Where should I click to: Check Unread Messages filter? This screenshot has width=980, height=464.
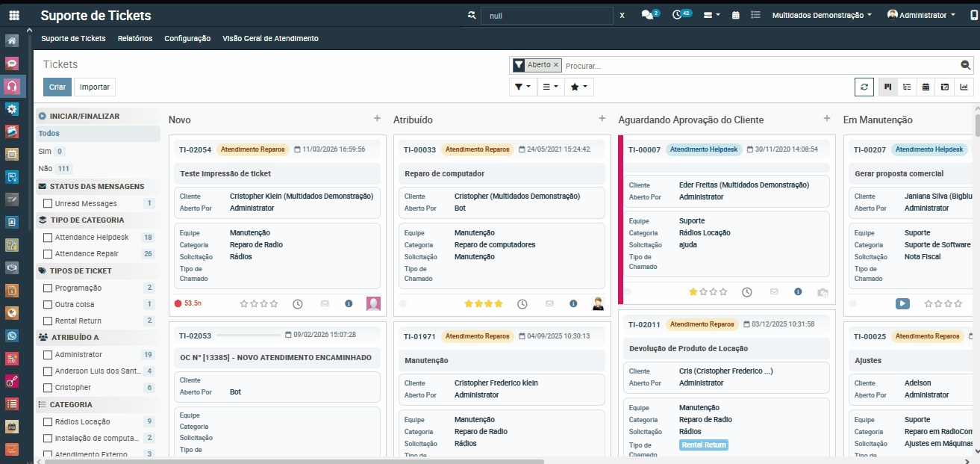tap(48, 203)
